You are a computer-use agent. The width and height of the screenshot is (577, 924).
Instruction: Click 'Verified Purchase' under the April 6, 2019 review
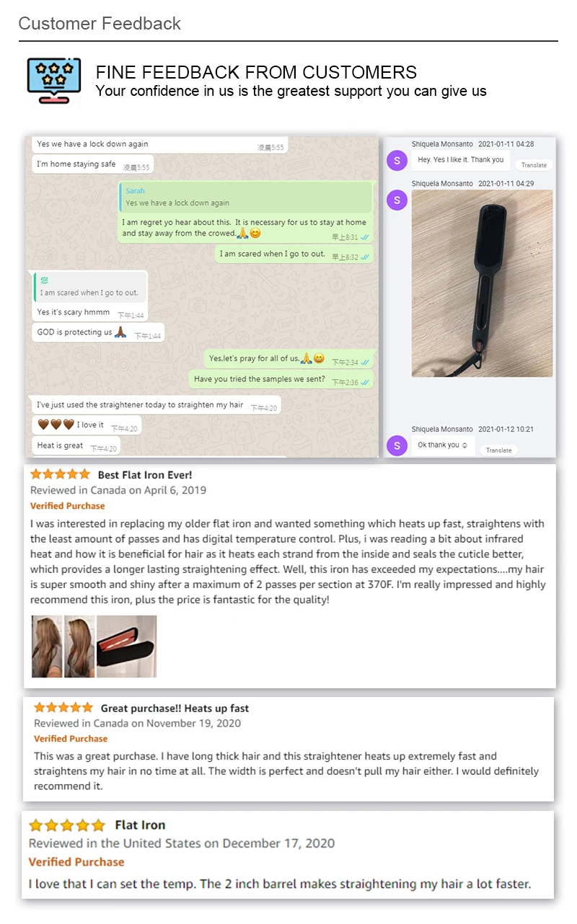(68, 506)
